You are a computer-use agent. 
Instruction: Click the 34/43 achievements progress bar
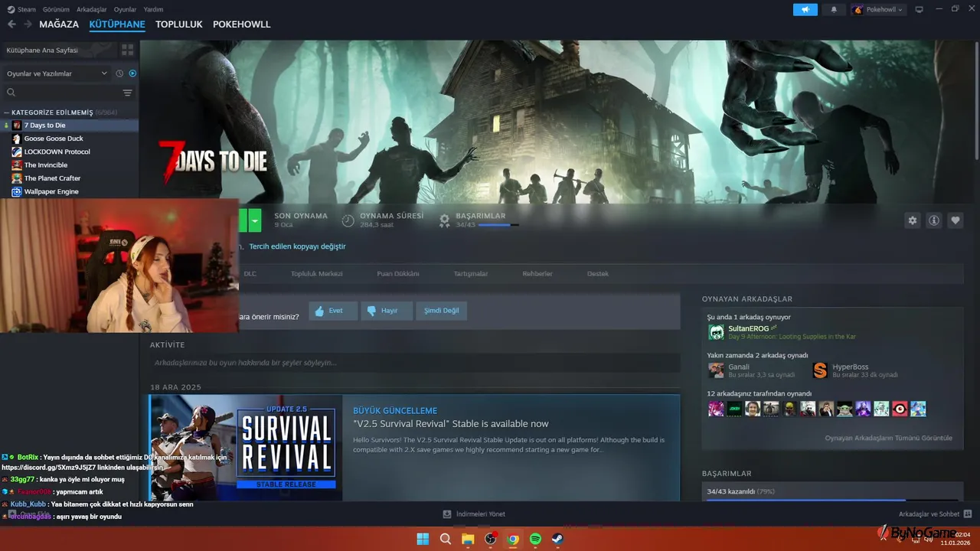[833, 500]
